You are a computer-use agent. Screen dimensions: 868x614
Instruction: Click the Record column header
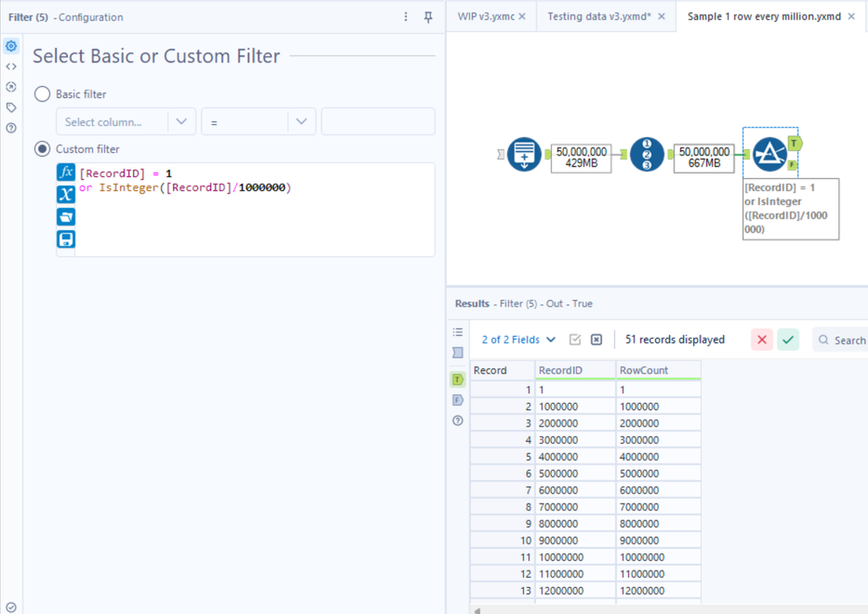click(x=502, y=370)
